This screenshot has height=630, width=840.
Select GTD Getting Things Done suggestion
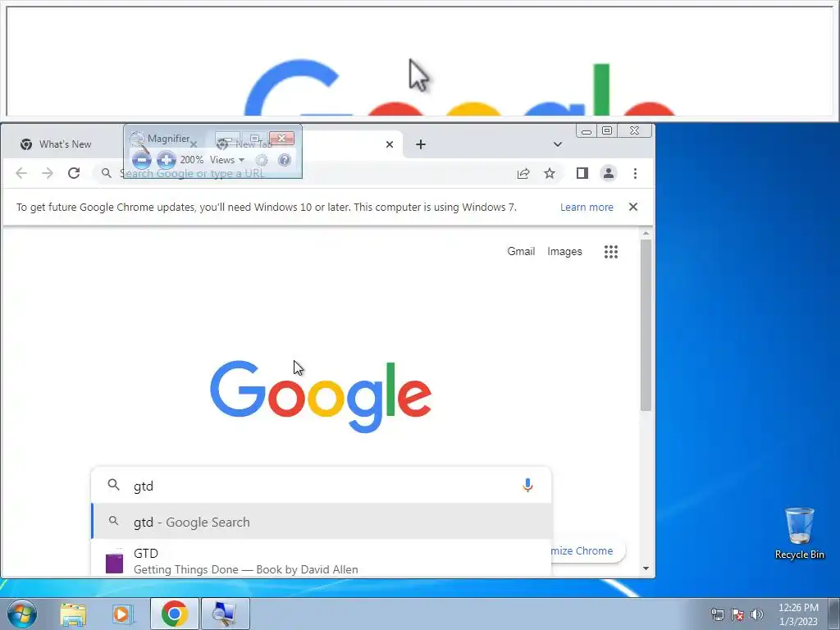[322, 559]
